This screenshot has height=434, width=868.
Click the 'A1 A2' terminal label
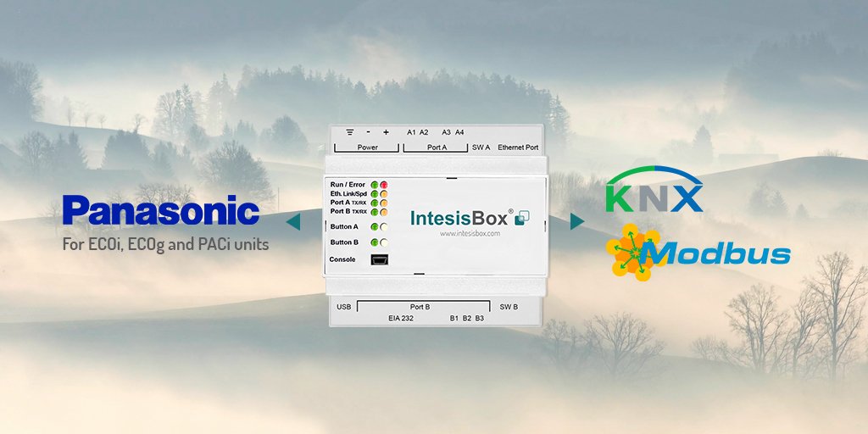[x=417, y=132]
